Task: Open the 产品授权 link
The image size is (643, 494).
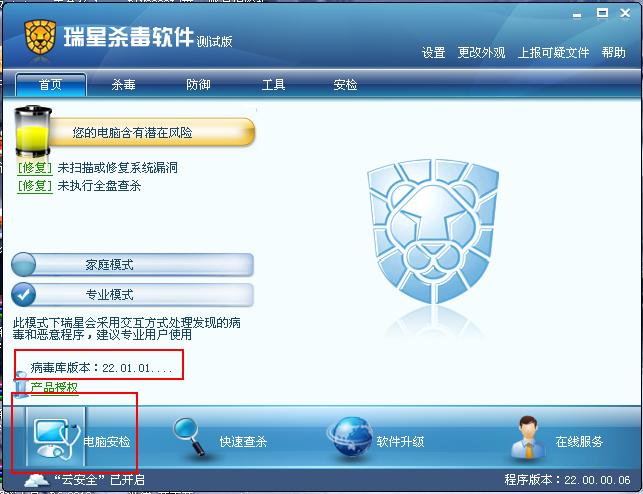Action: pos(54,387)
